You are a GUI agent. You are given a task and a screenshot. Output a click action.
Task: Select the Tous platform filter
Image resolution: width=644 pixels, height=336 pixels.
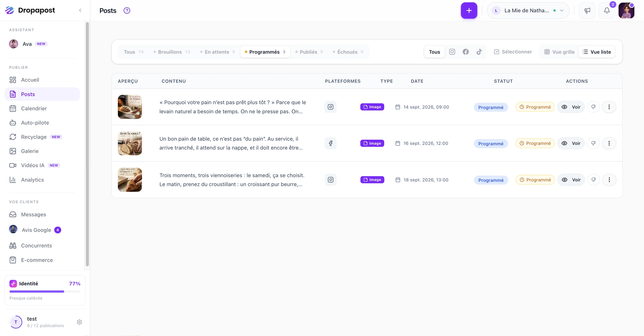pyautogui.click(x=434, y=52)
